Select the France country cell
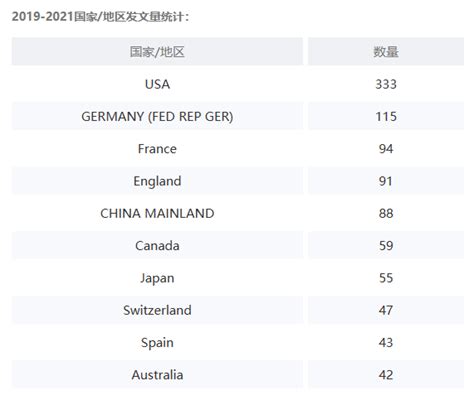The height and width of the screenshot is (400, 474). coord(157,149)
